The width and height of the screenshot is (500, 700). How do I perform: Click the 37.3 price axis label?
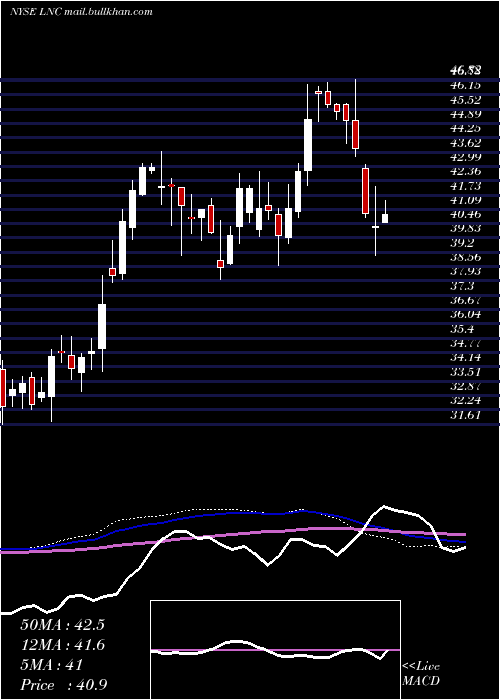462,286
